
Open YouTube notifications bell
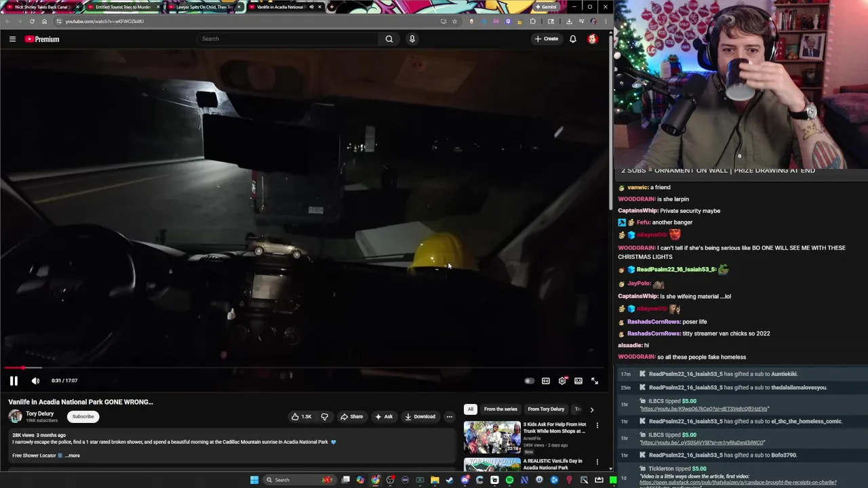(x=573, y=39)
